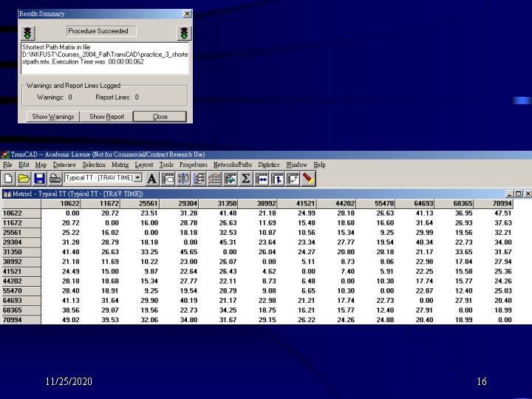Click the Show Report button
Viewport: 532px width, 399px height.
click(x=106, y=117)
